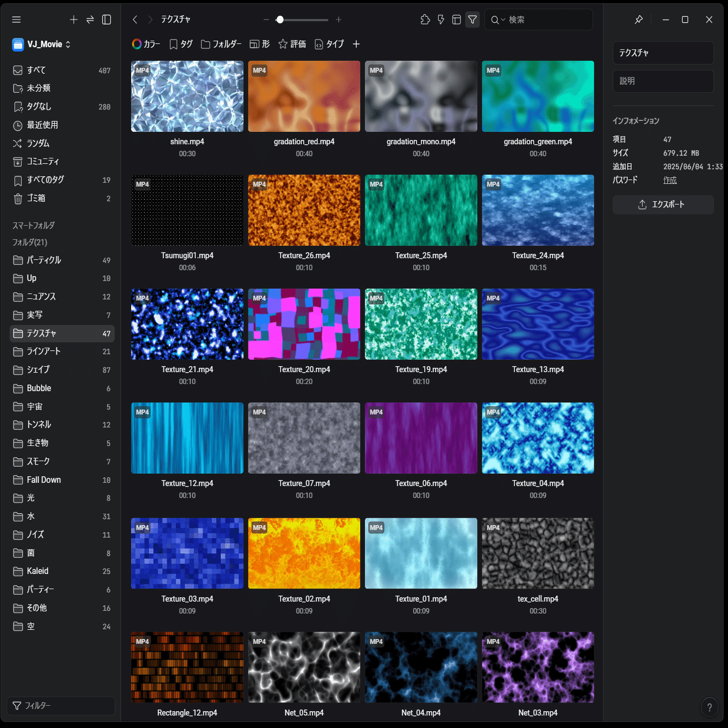This screenshot has width=728, height=728.
Task: Open the layout options icon
Action: tap(457, 20)
